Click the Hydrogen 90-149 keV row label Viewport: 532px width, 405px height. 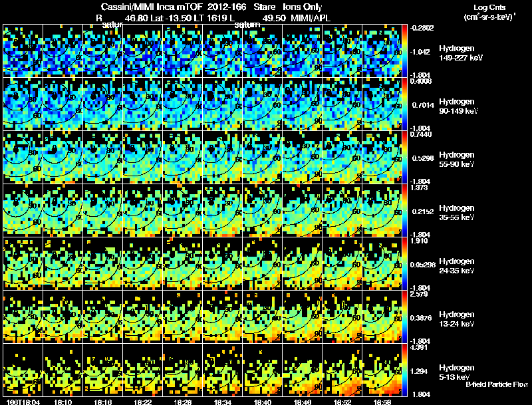(x=458, y=106)
